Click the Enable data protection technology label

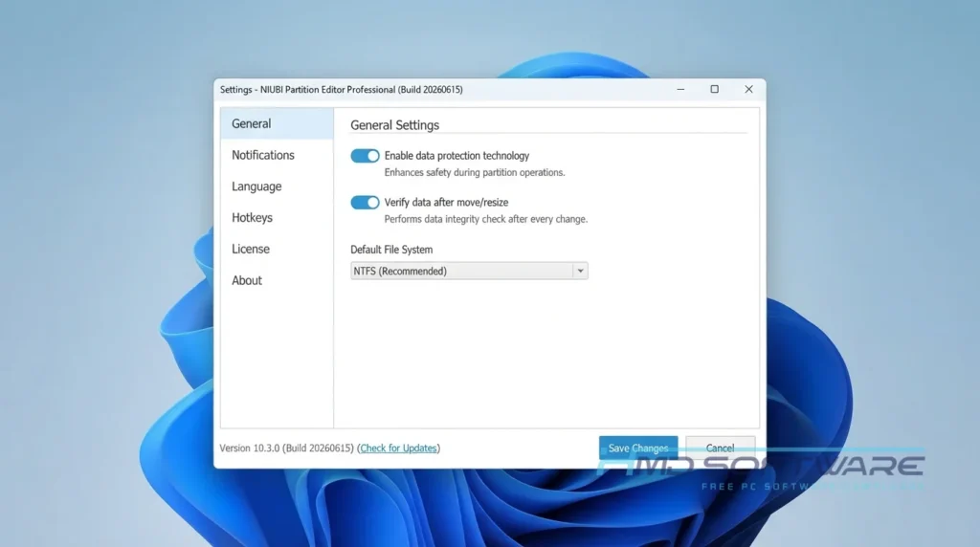pos(457,156)
